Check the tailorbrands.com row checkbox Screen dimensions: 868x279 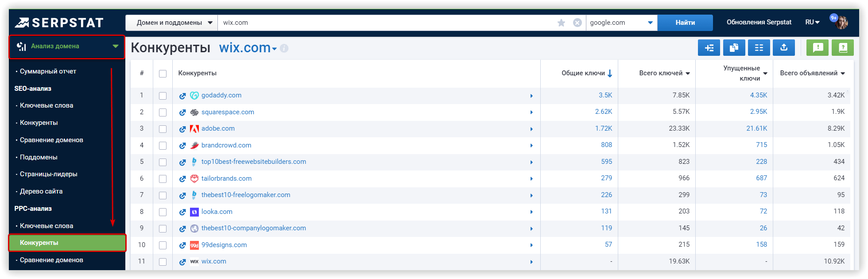click(163, 179)
